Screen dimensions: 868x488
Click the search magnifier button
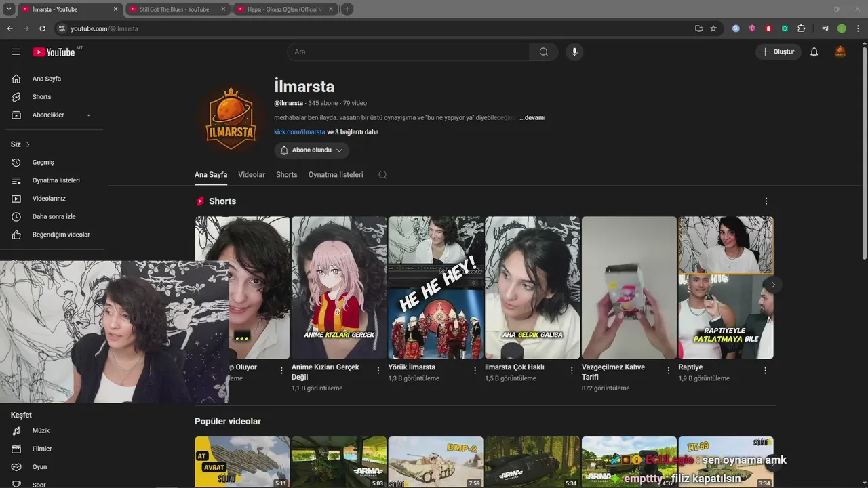(544, 52)
